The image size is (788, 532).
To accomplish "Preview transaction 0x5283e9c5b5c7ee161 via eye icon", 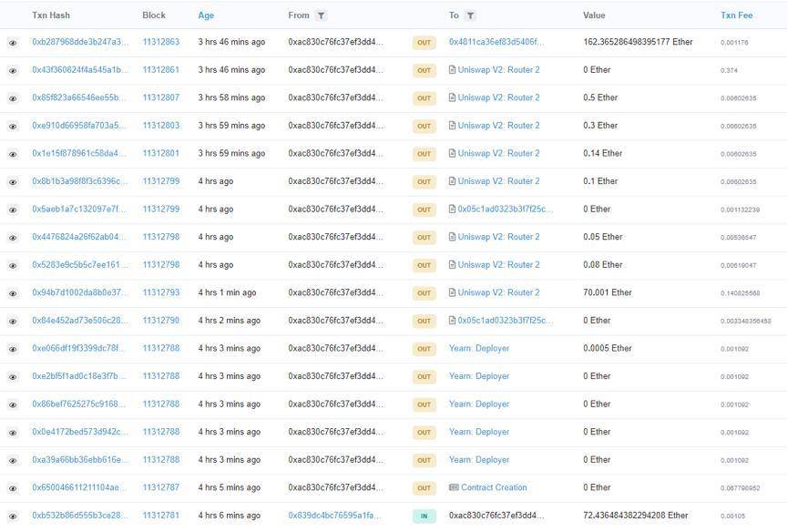I will pos(13,266).
